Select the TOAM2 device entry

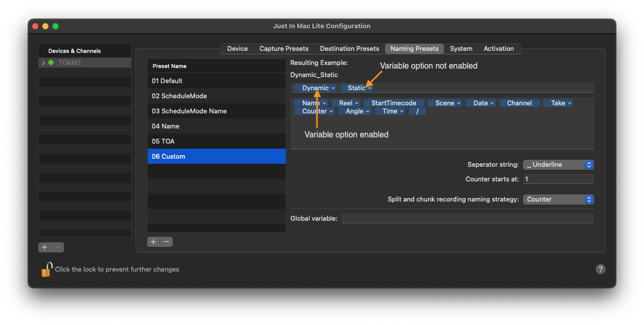point(85,63)
